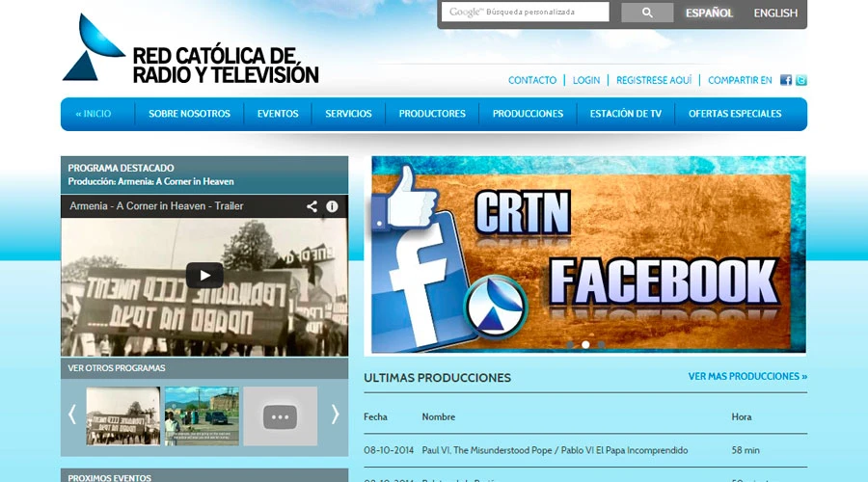The width and height of the screenshot is (868, 482).
Task: Click the CRTN site logo
Action: pyautogui.click(x=190, y=50)
